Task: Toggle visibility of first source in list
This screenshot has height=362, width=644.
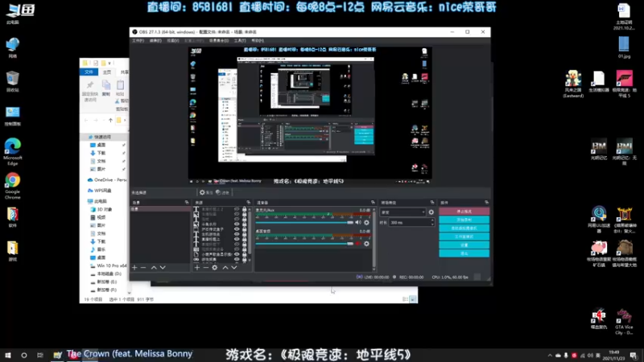Action: (x=237, y=209)
